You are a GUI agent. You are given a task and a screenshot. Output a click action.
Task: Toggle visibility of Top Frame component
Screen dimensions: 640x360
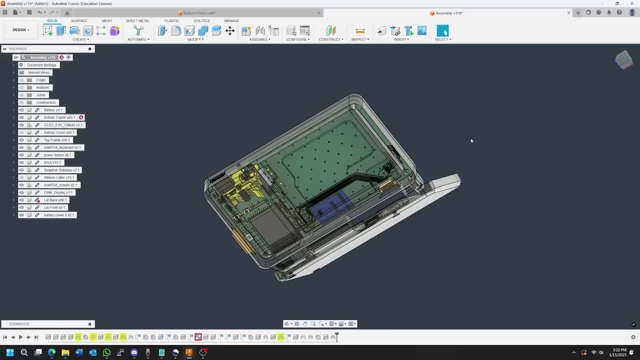coord(22,140)
